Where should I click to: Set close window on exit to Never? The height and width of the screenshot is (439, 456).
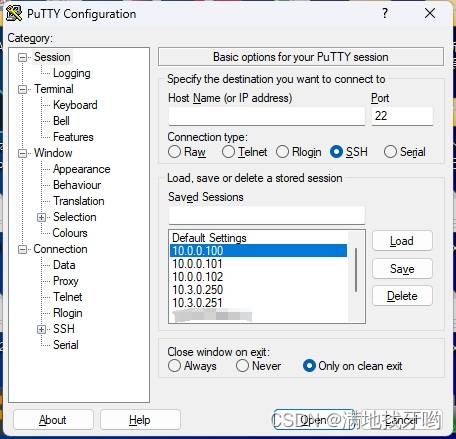click(x=242, y=366)
